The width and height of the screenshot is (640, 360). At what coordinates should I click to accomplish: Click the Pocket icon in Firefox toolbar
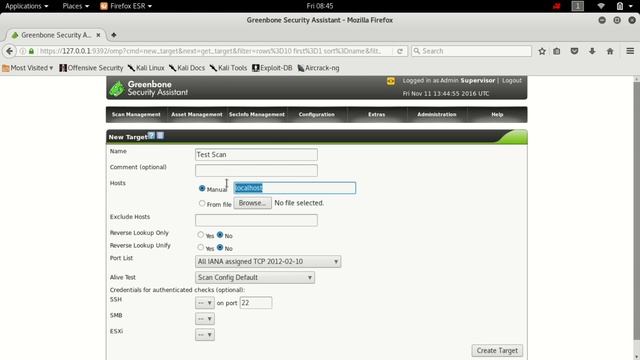click(574, 51)
